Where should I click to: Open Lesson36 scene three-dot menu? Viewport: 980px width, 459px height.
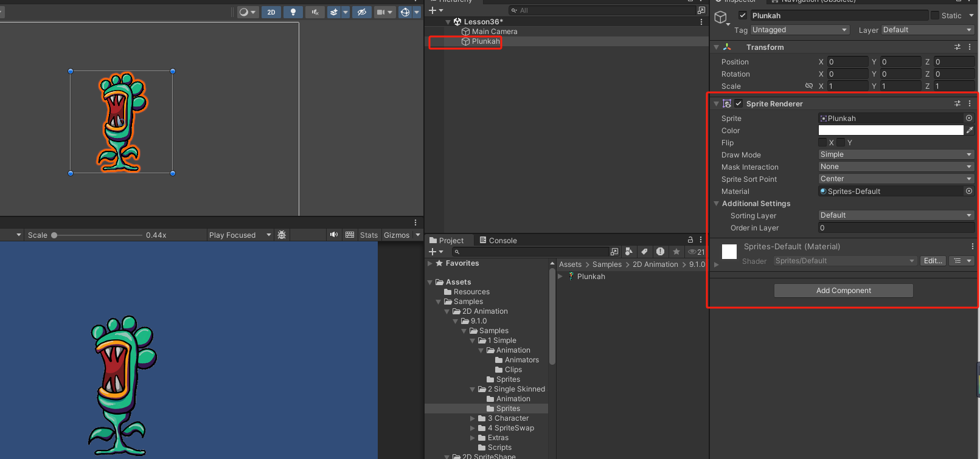coord(701,22)
